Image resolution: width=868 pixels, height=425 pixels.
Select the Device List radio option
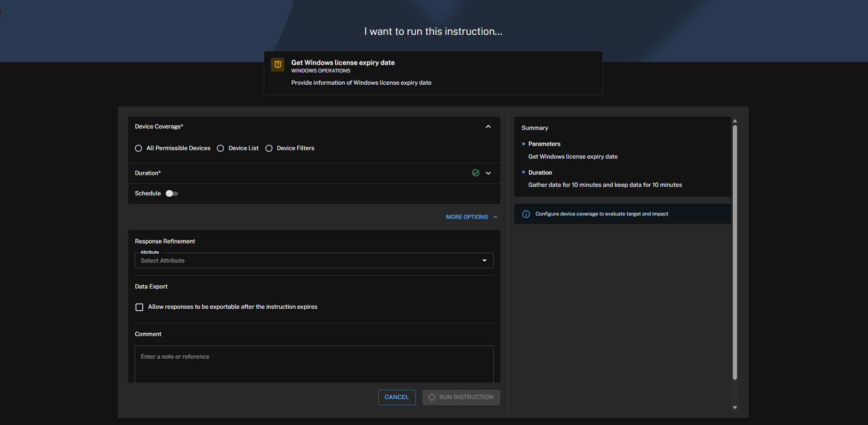[220, 148]
